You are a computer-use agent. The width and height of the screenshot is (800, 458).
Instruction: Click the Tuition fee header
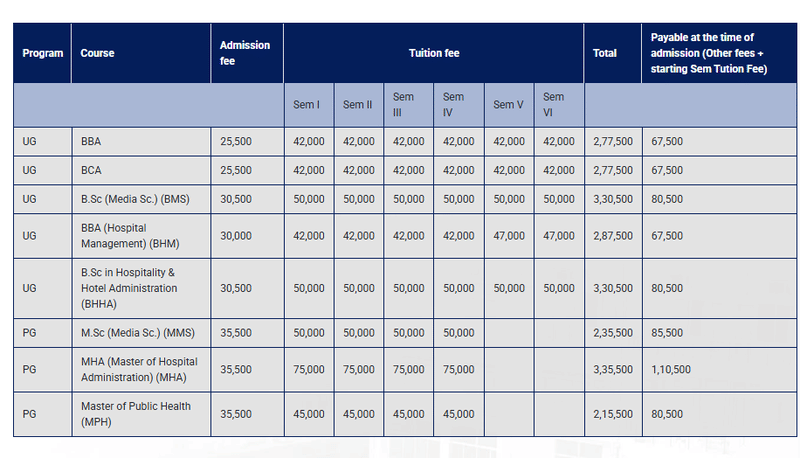(433, 53)
